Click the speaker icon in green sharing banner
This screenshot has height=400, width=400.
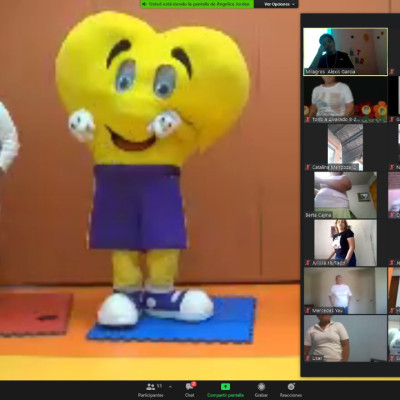[144, 4]
